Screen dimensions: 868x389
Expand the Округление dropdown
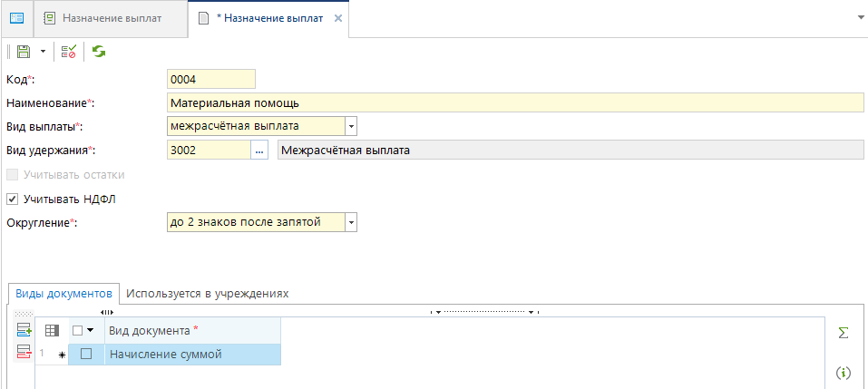coord(351,222)
